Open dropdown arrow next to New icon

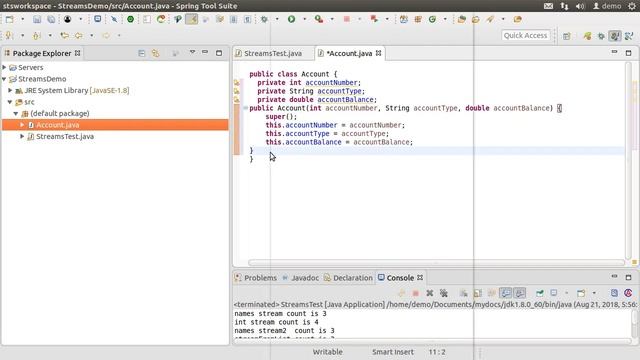22,19
